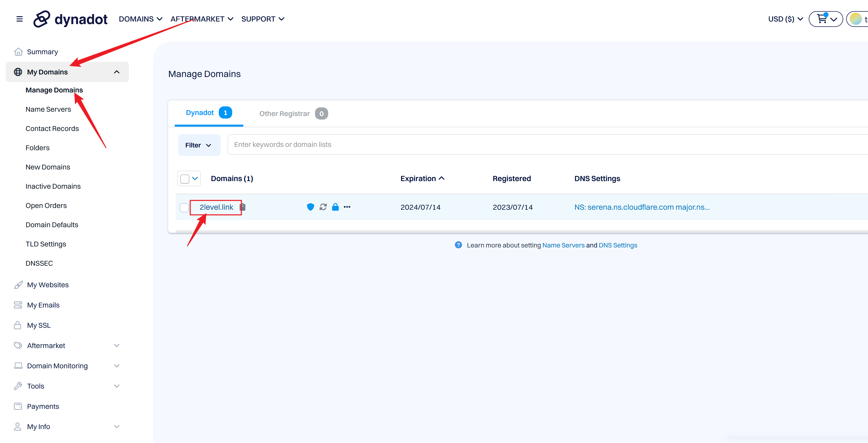Check the select-all domains checkbox
Screen dimensions: 868x443
(x=185, y=179)
